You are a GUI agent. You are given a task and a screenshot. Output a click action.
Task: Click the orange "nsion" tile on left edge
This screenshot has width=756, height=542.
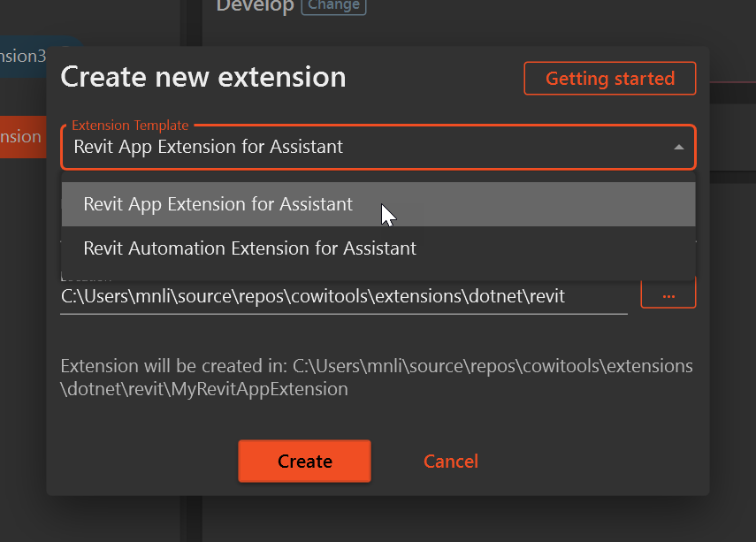[x=21, y=136]
